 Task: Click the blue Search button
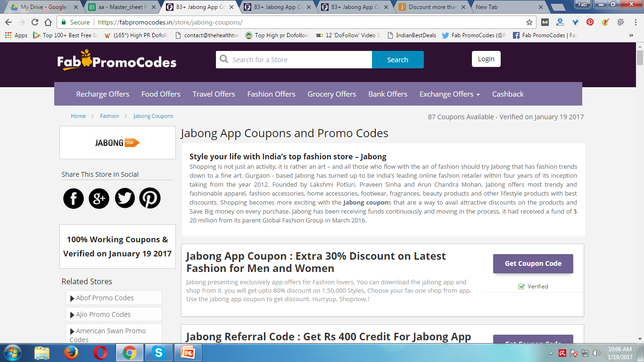(x=397, y=60)
